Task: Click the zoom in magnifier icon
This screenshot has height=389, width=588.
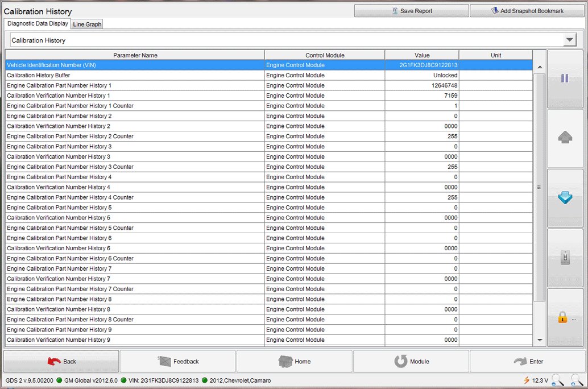Action: pyautogui.click(x=577, y=380)
